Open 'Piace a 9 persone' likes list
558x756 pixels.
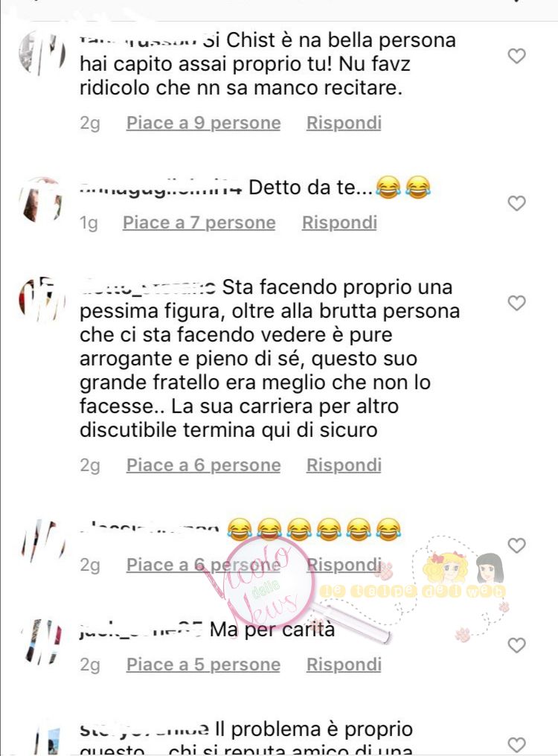(x=204, y=123)
